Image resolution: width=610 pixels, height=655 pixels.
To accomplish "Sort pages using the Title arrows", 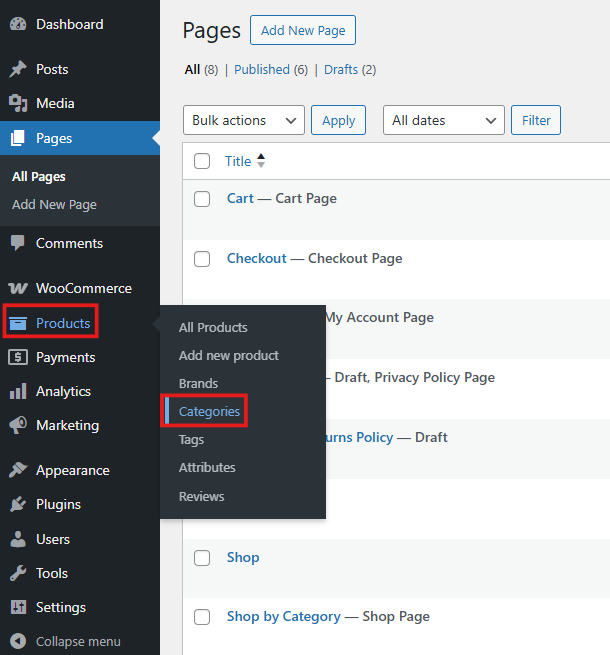I will point(261,161).
